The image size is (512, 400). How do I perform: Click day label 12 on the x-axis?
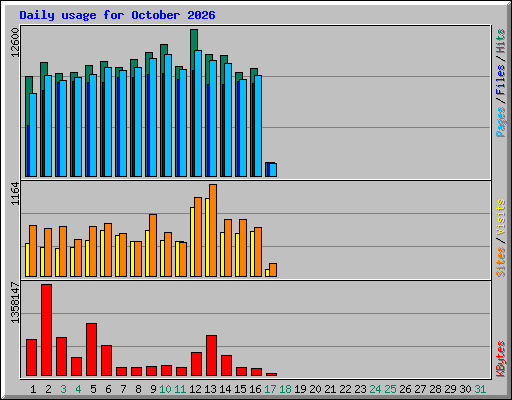click(x=195, y=389)
